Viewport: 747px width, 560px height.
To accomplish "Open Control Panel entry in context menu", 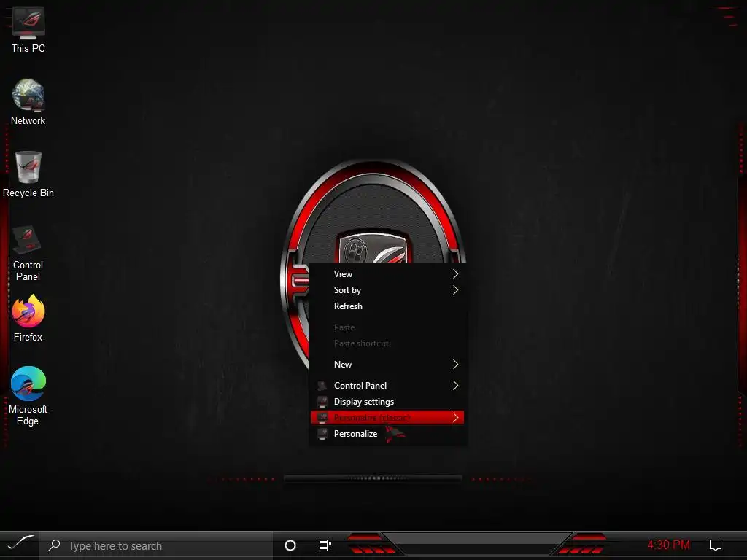I will tap(387, 385).
